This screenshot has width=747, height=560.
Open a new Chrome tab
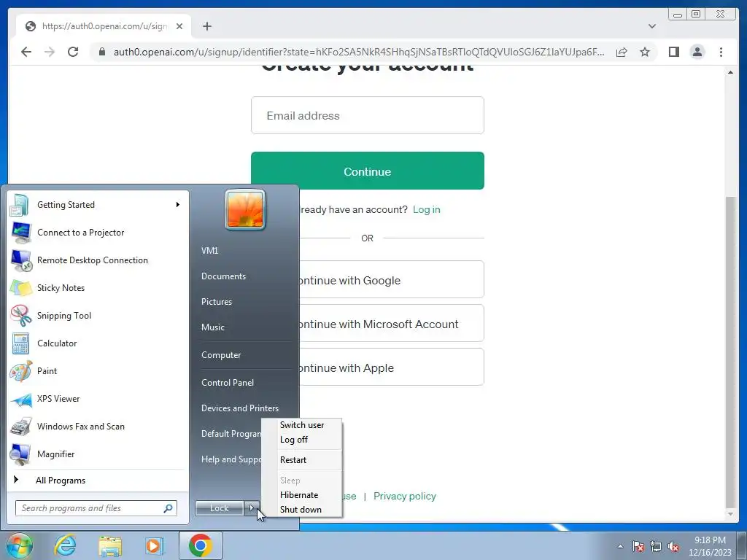[206, 26]
